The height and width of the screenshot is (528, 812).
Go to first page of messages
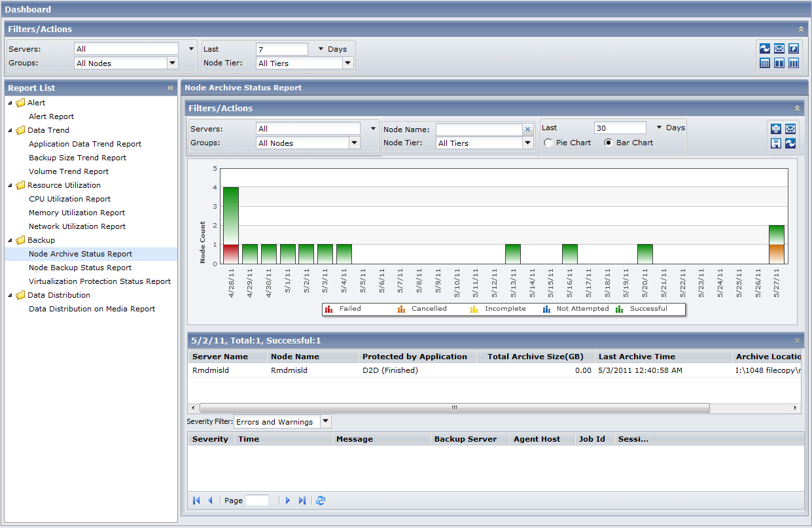pos(196,501)
